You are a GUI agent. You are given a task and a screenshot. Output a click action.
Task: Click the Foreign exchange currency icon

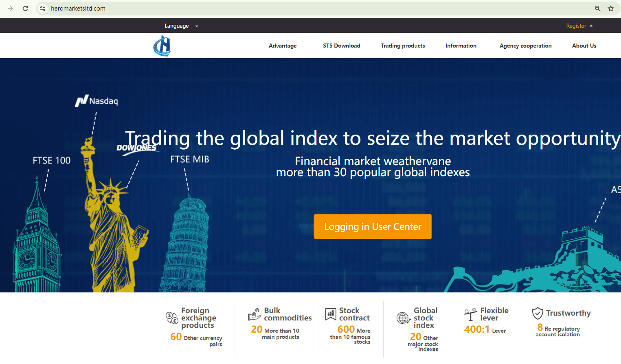coord(172,318)
